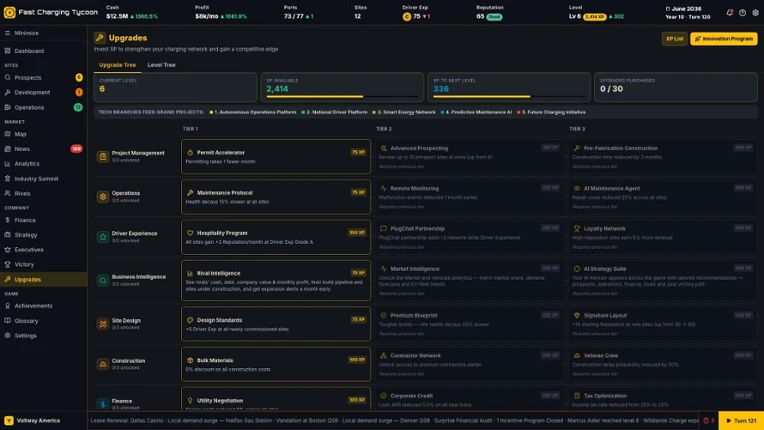The height and width of the screenshot is (430, 764).
Task: Click the Construction branch icon
Action: point(103,364)
